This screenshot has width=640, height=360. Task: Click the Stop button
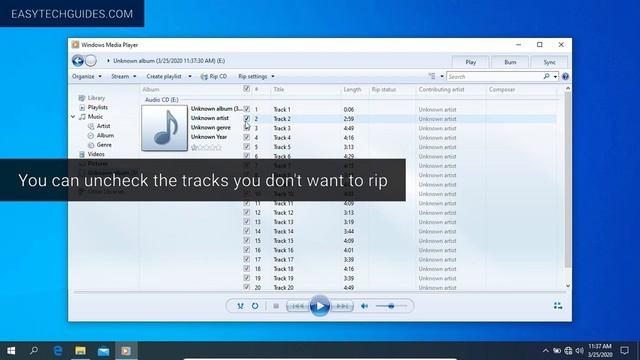pos(276,306)
